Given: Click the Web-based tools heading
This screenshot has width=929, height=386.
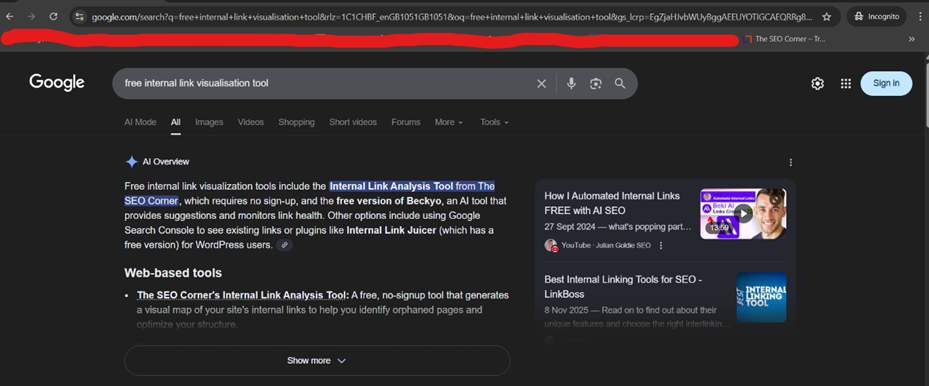Looking at the screenshot, I should point(173,273).
